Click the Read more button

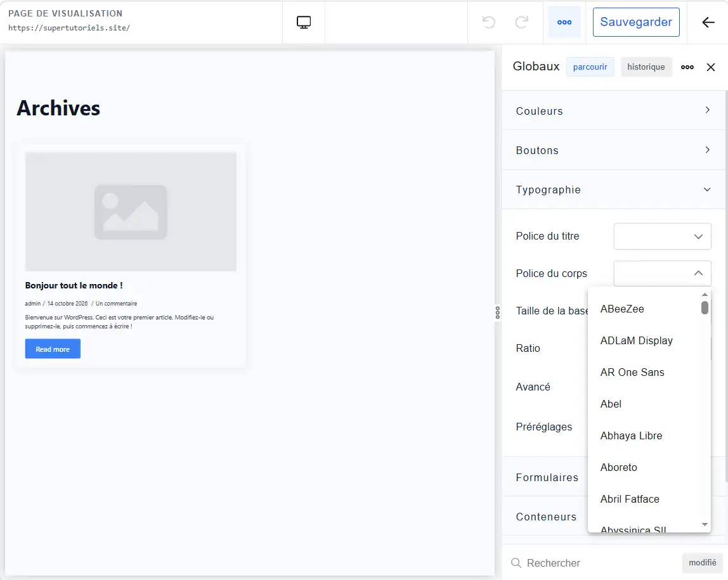pos(53,349)
